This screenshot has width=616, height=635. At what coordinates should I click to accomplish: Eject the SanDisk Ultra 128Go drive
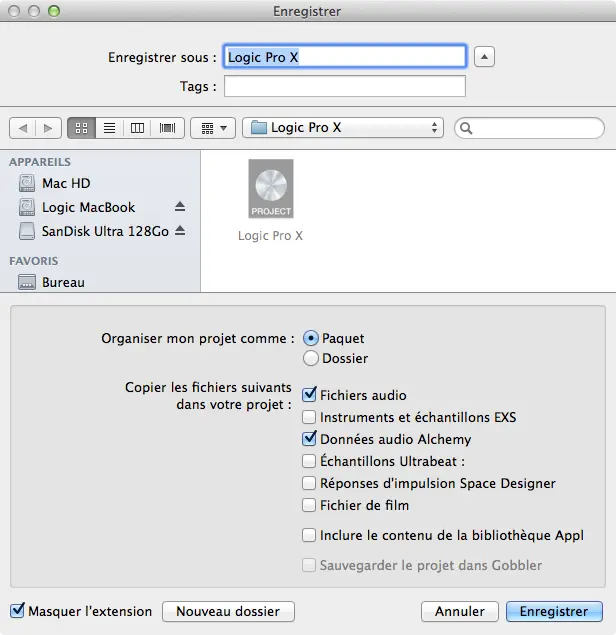pyautogui.click(x=180, y=231)
